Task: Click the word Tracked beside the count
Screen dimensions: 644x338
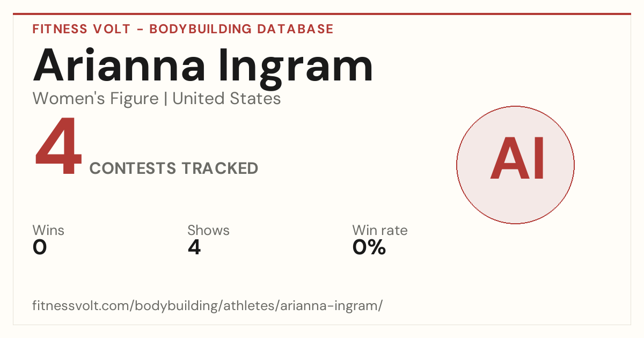Action: (219, 168)
